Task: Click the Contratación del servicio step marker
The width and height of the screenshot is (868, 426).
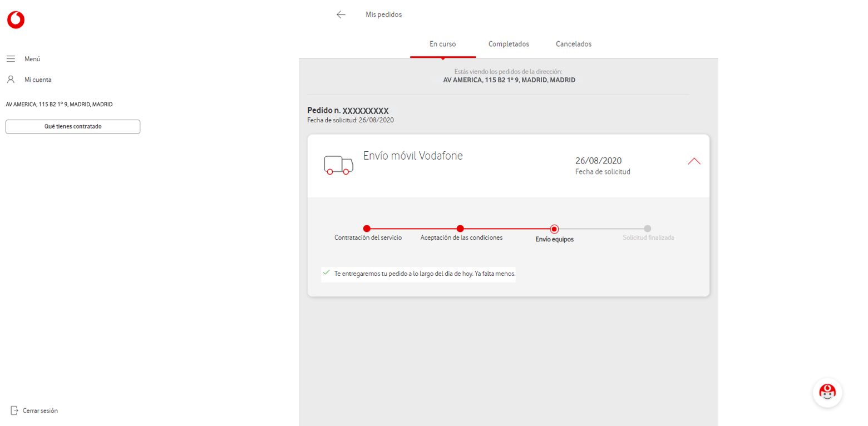Action: coord(367,229)
